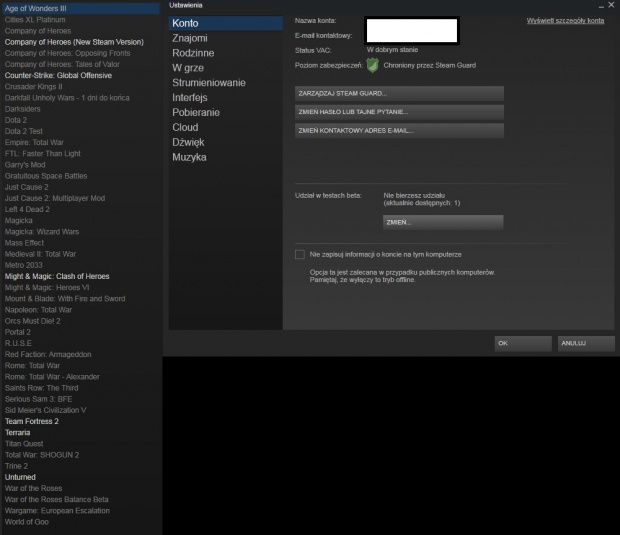Screen dimensions: 620x535
Task: Confirm settings with the OK button
Action: (x=523, y=343)
